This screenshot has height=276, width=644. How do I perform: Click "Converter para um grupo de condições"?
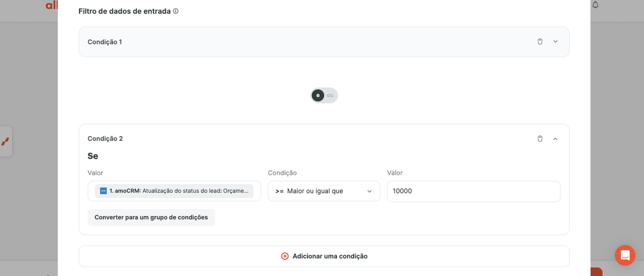151,218
